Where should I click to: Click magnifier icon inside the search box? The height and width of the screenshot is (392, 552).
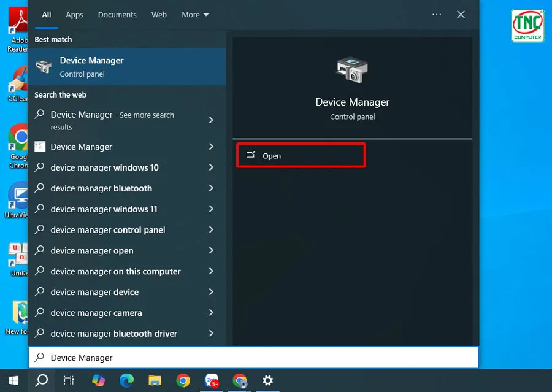pos(39,357)
